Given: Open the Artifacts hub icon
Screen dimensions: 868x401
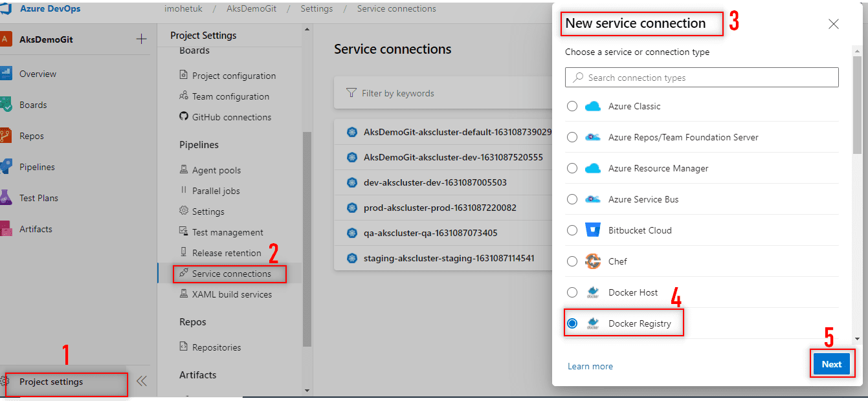Looking at the screenshot, I should (x=6, y=229).
